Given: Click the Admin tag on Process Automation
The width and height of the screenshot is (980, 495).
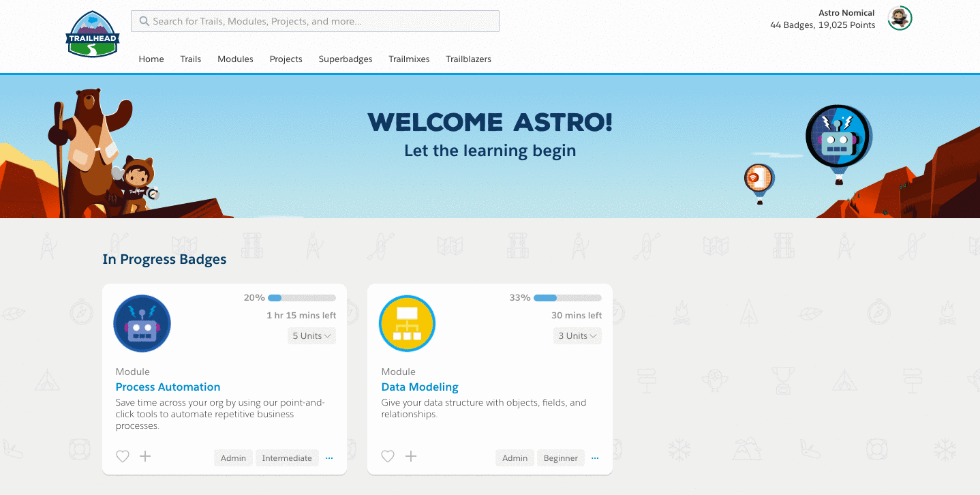Looking at the screenshot, I should coord(233,458).
